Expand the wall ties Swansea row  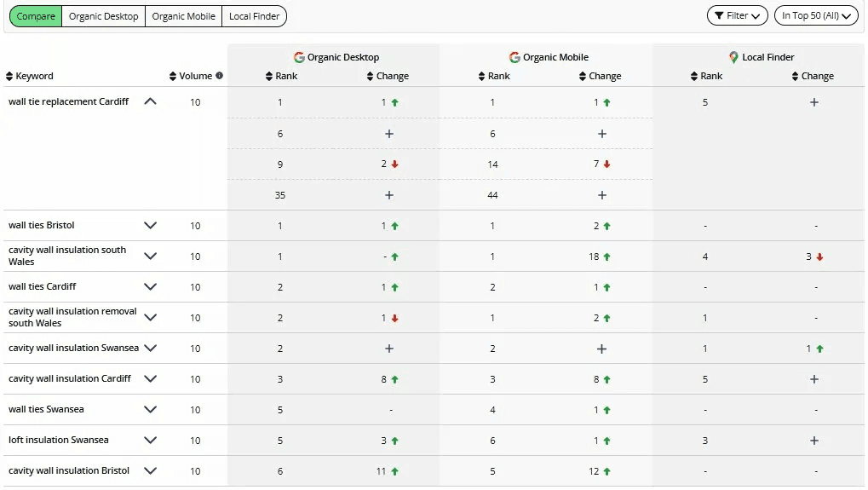(150, 409)
